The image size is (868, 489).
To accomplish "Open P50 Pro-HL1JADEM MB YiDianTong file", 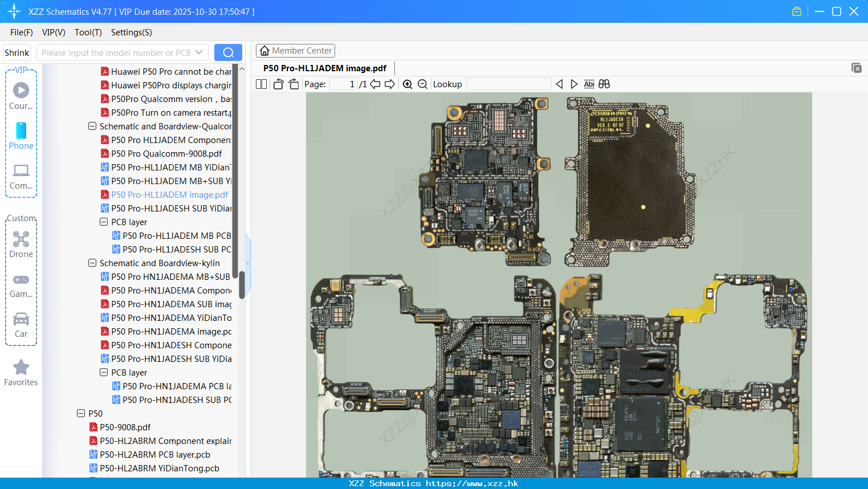I will [166, 167].
